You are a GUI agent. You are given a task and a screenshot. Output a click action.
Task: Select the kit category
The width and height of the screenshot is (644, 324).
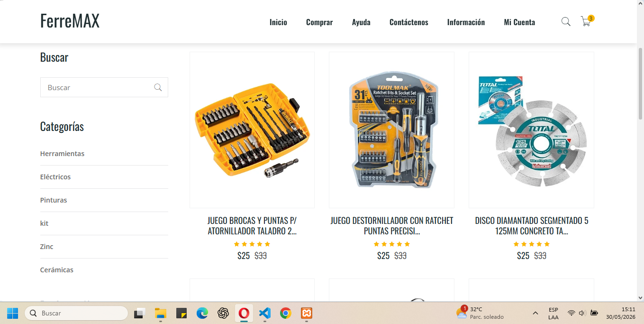pos(44,223)
